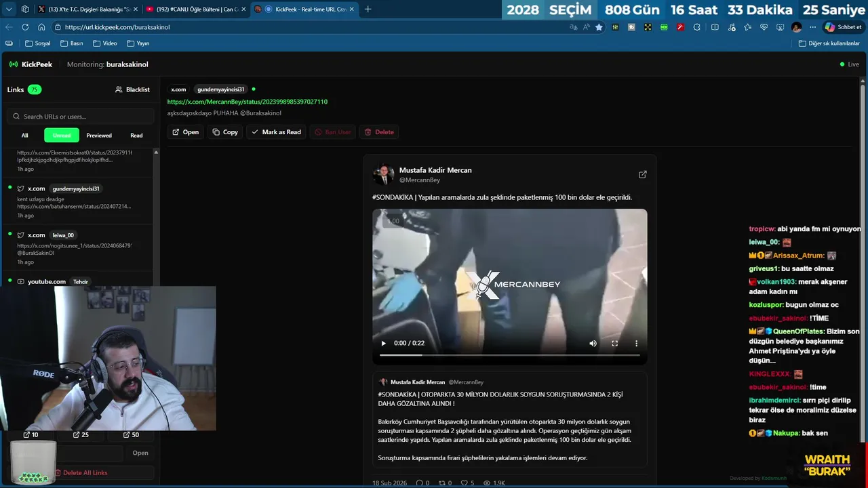Select the Unread filter tab
Image resolution: width=868 pixels, height=488 pixels.
click(62, 136)
